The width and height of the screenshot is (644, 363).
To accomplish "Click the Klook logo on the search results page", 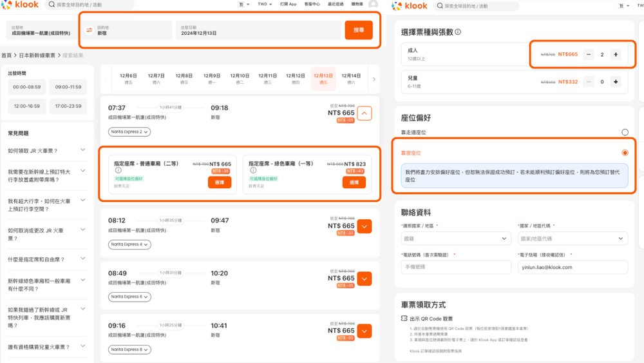I will pyautogui.click(x=20, y=5).
